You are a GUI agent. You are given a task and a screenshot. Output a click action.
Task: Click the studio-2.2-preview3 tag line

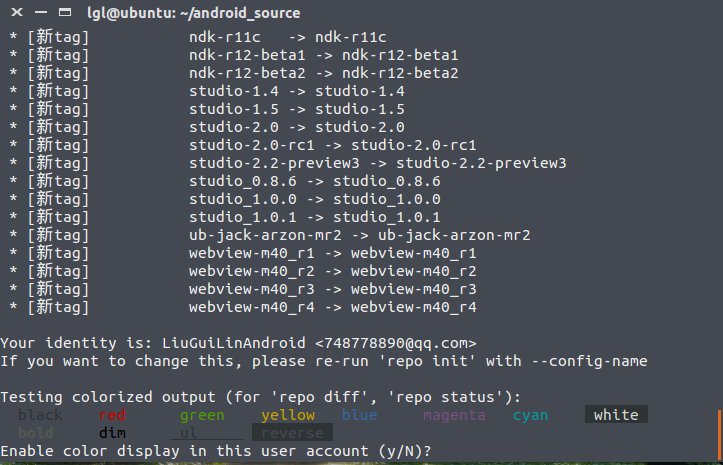point(377,163)
